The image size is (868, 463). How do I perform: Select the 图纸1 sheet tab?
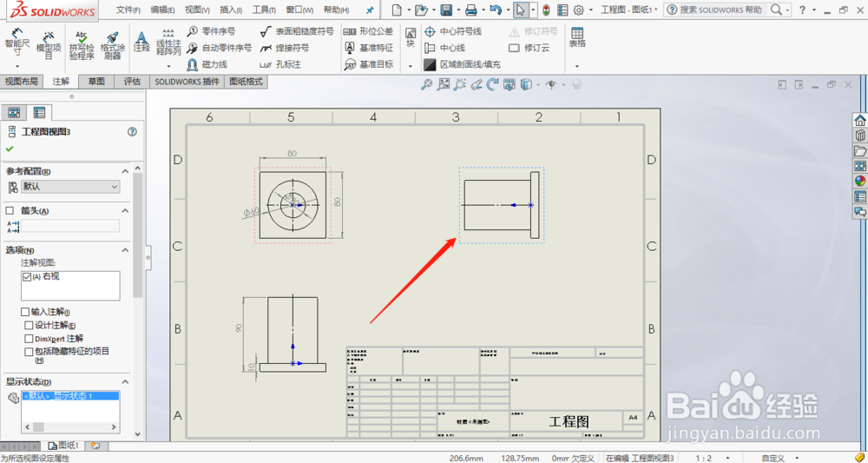pyautogui.click(x=64, y=446)
